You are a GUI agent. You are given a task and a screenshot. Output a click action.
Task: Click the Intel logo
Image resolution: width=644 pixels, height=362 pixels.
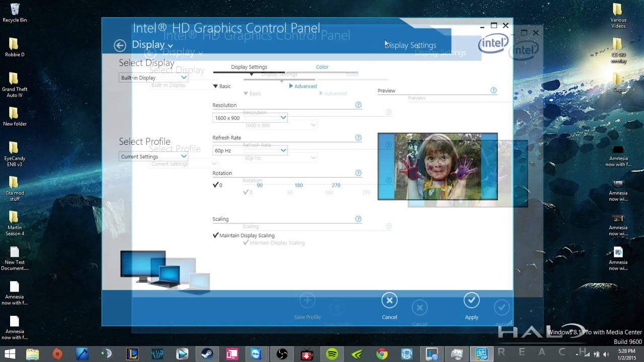(x=493, y=44)
